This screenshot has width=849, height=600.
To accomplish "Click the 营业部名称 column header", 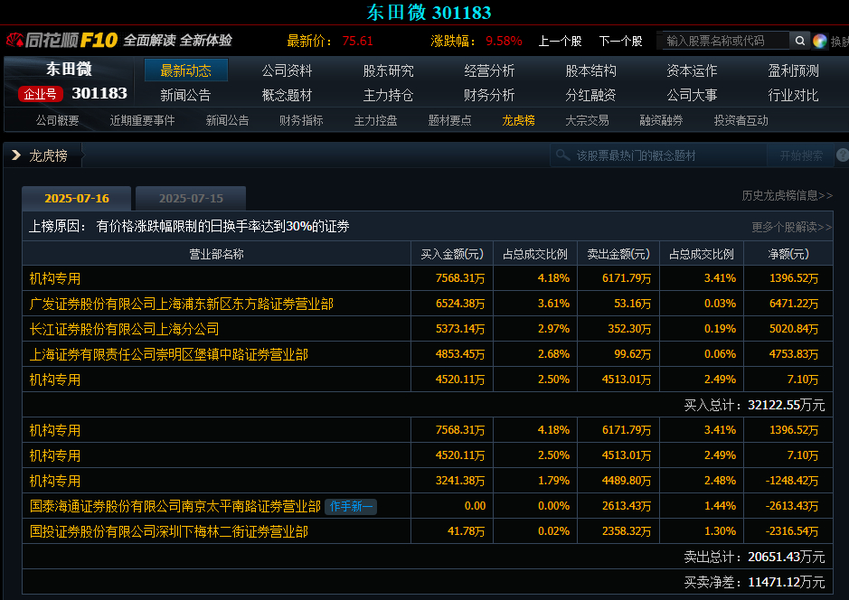I will click(x=217, y=254).
